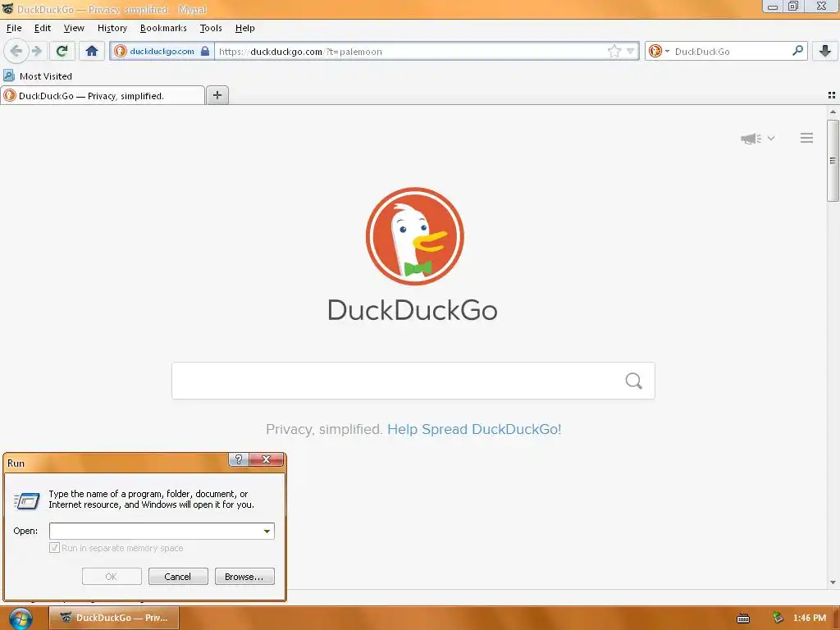The image size is (840, 630).
Task: Open the Most Visited bookmarks folder
Action: pyautogui.click(x=38, y=76)
